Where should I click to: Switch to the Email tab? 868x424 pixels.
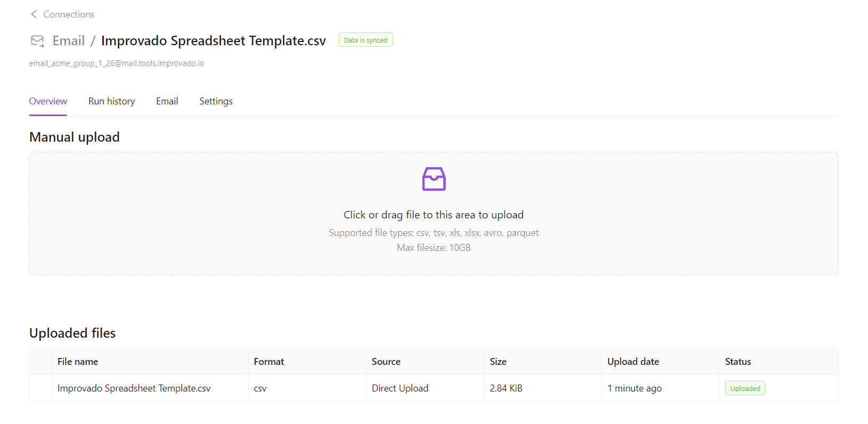tap(167, 101)
